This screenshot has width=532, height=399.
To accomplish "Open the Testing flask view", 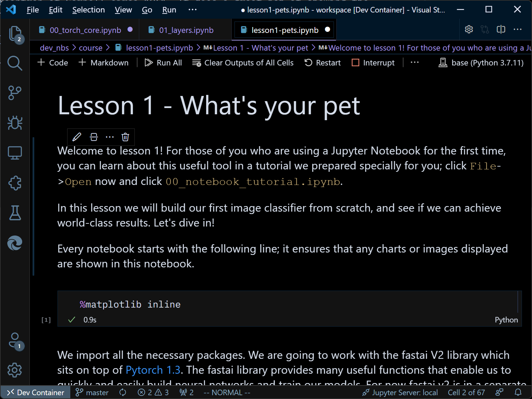I will 15,213.
